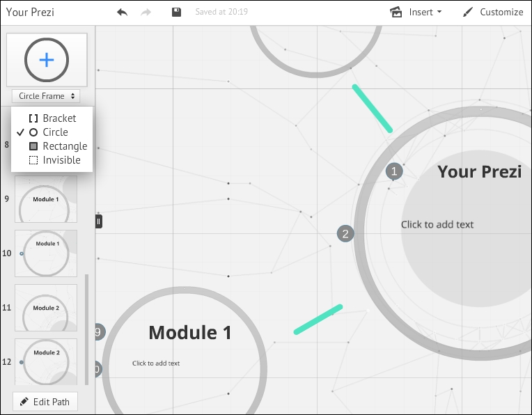
Task: Choose Bracket frame type
Action: tap(52, 118)
